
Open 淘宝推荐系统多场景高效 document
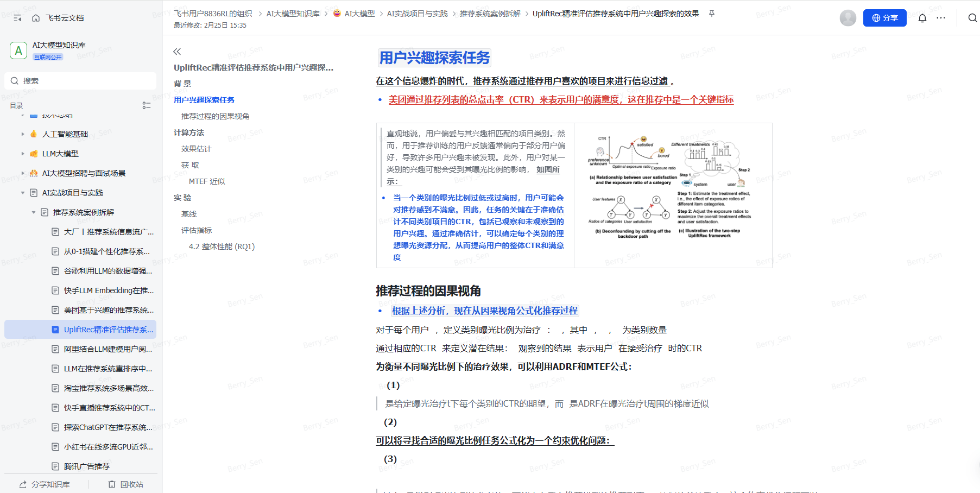(x=109, y=388)
